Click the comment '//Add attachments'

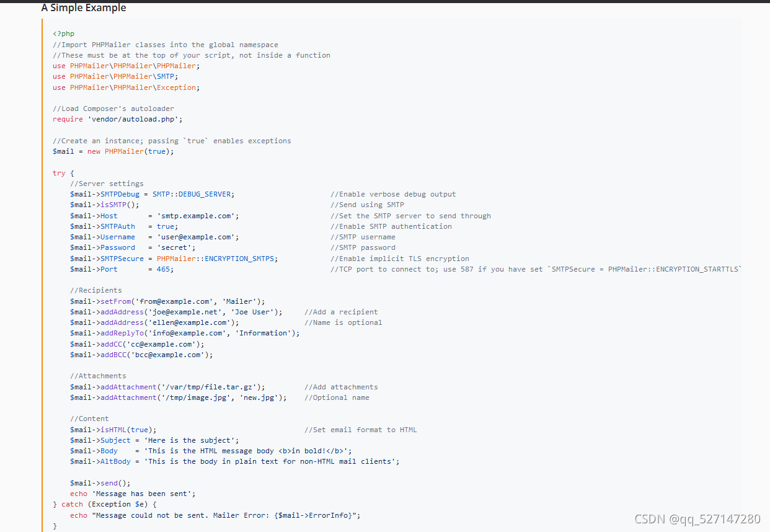(341, 387)
